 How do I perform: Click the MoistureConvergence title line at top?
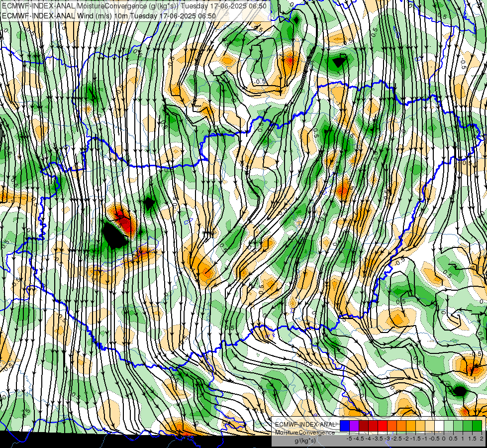(x=134, y=6)
